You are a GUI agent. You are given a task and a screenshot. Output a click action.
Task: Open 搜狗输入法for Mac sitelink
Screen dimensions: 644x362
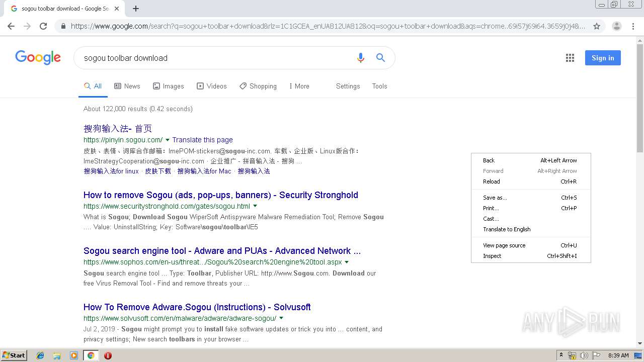(x=204, y=171)
